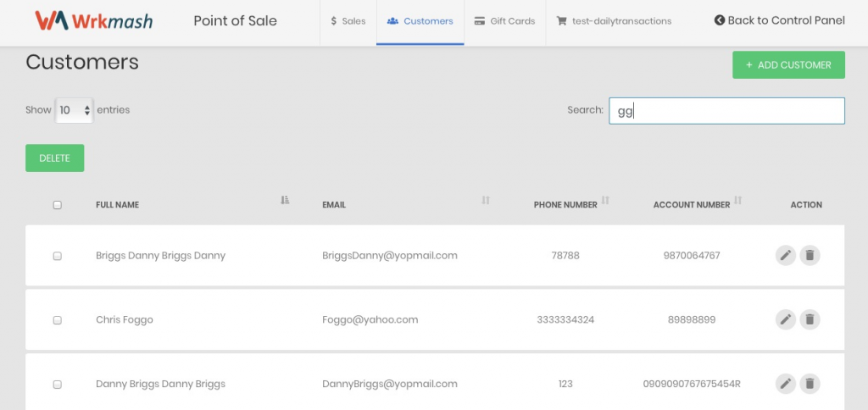This screenshot has height=410, width=868.
Task: Open the Sales tab
Action: click(348, 21)
